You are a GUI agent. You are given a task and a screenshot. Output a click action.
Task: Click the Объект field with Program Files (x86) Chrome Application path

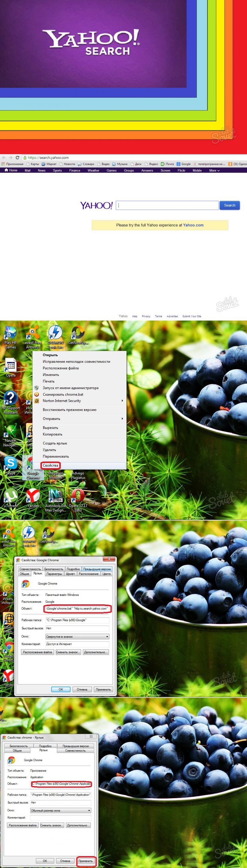61,784
